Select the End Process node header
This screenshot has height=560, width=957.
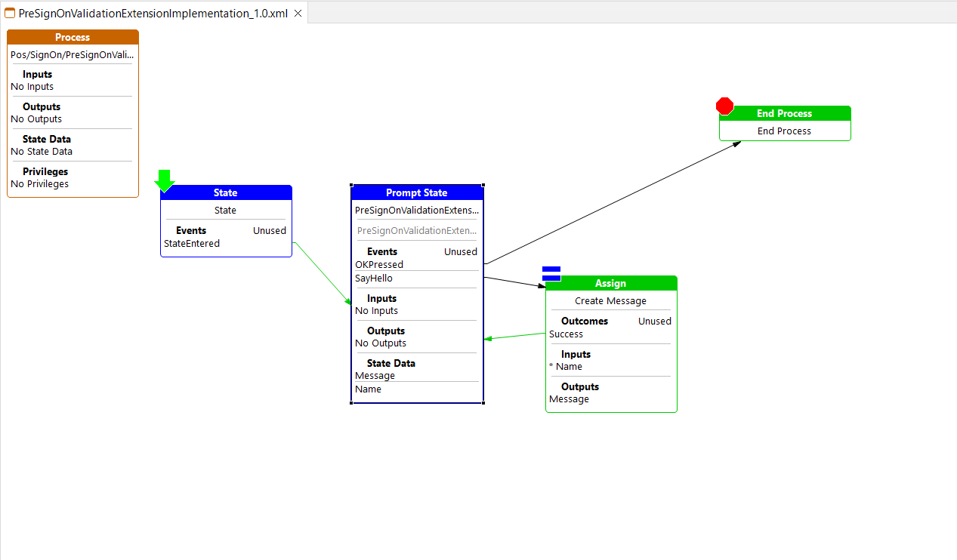(785, 113)
